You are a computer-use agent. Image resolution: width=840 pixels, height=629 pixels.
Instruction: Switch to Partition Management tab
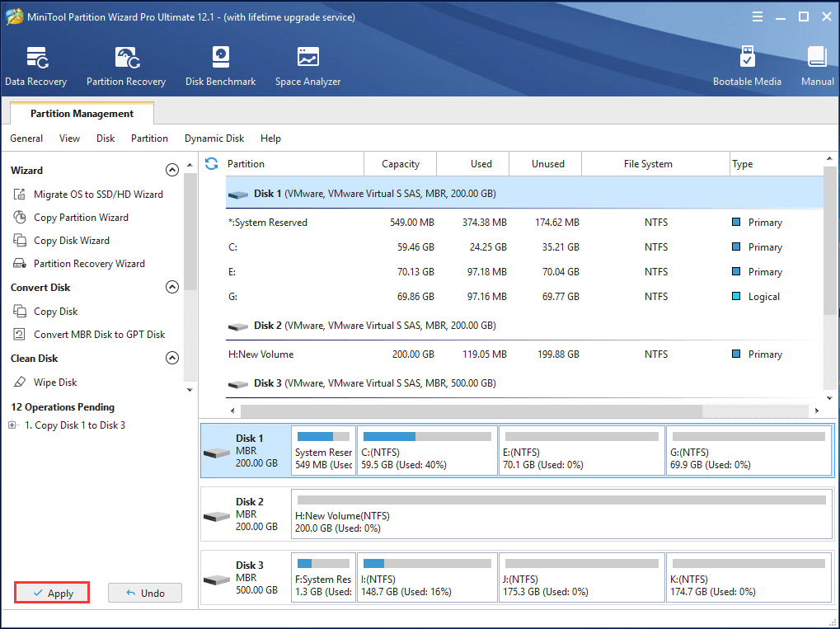(x=82, y=114)
